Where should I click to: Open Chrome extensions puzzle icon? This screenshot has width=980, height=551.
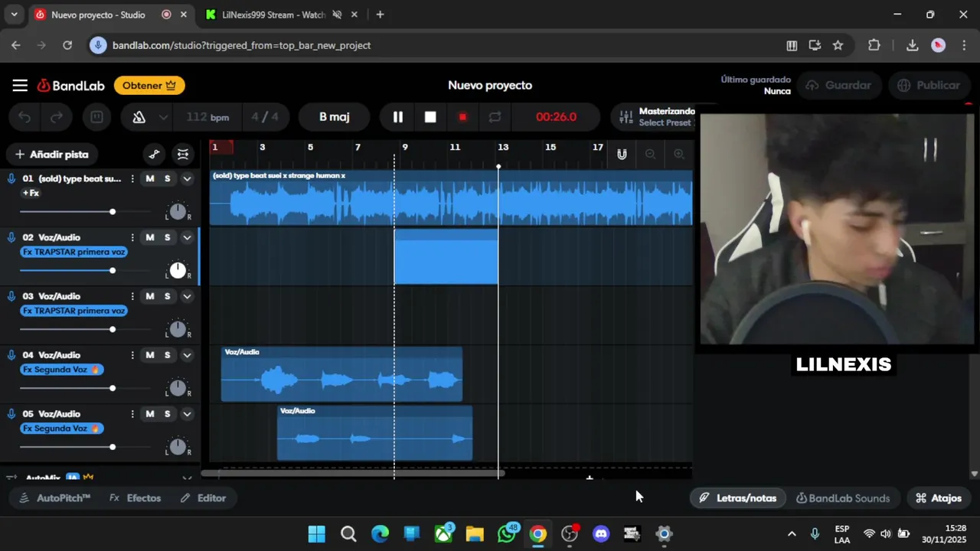coord(874,45)
